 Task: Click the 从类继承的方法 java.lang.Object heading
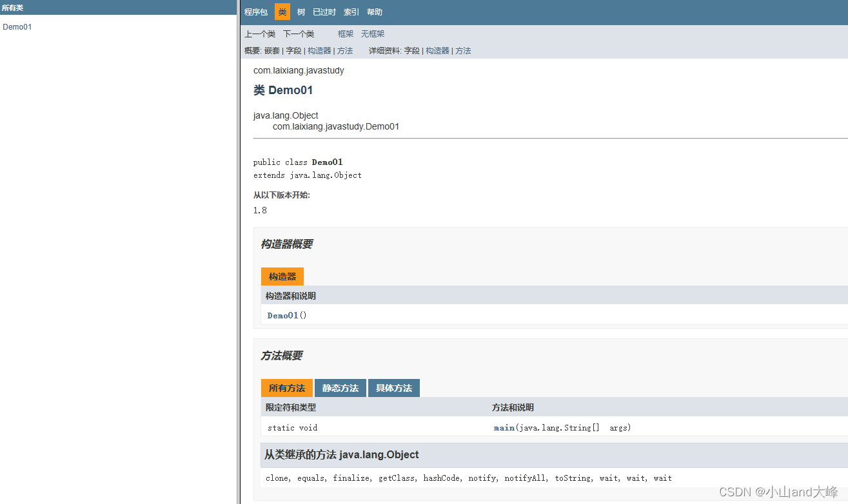coord(342,455)
